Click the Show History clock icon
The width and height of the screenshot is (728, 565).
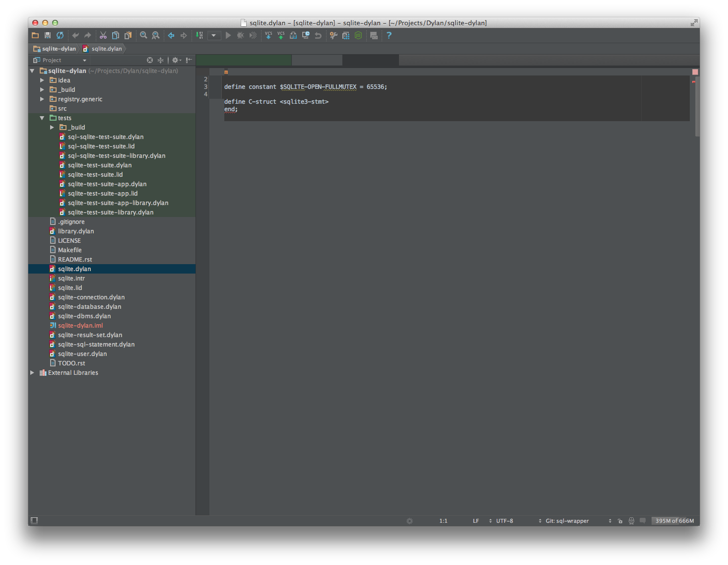pos(306,35)
